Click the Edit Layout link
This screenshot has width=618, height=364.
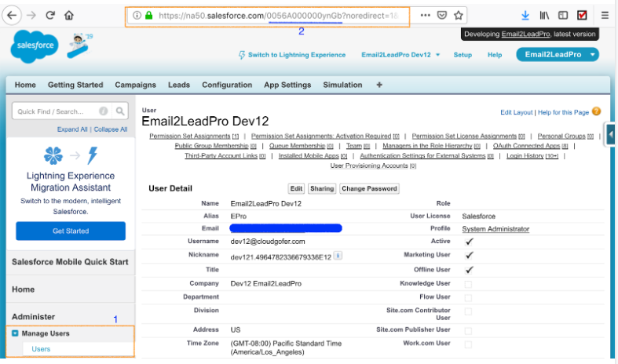point(516,112)
